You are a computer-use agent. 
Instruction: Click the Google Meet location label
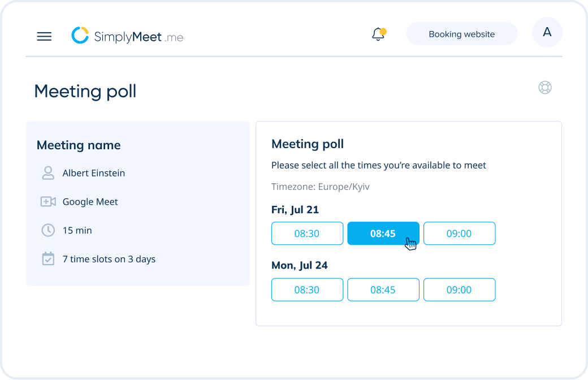(90, 202)
